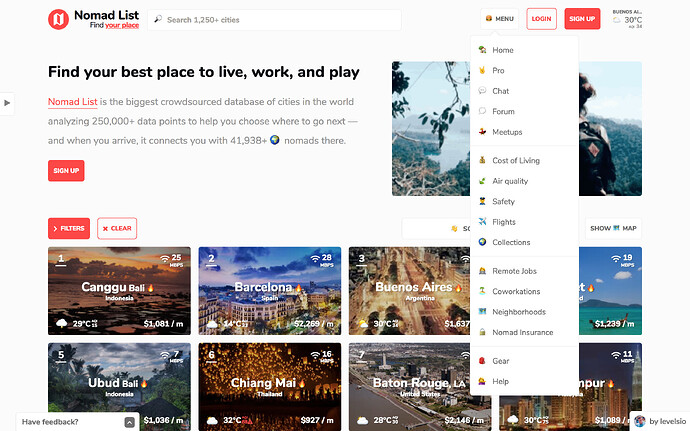Click the Safety officer icon
Viewport: 690px width, 431px height.
click(482, 201)
